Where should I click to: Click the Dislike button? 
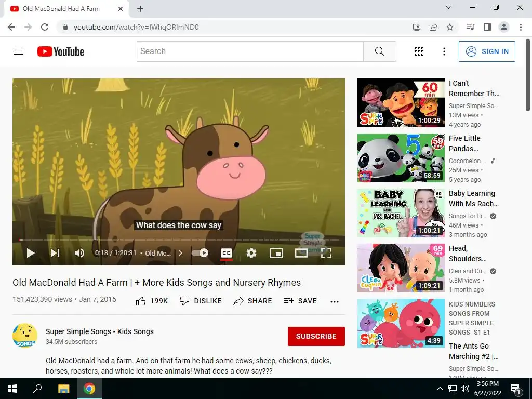201,301
